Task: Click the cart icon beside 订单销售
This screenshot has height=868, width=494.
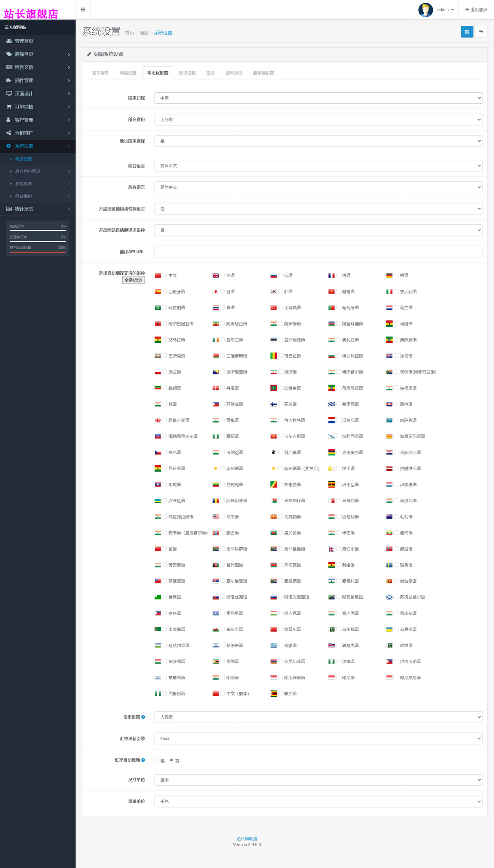Action: (9, 107)
